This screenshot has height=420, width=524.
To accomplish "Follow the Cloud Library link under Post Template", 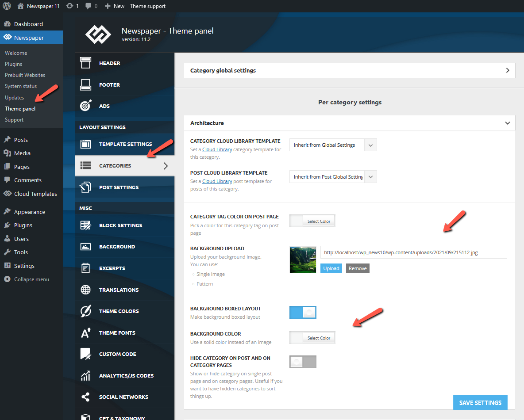I will click(217, 181).
